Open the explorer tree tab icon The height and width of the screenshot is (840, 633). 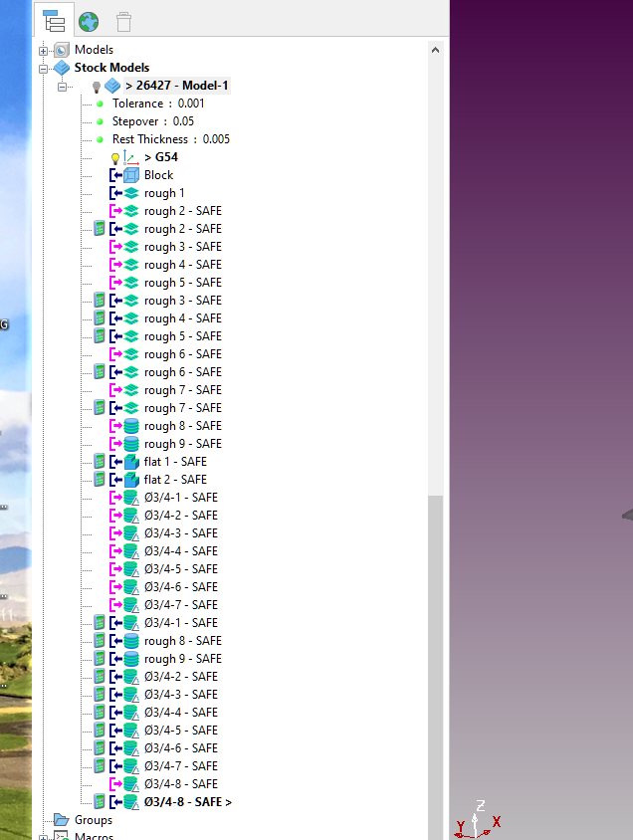tap(54, 22)
